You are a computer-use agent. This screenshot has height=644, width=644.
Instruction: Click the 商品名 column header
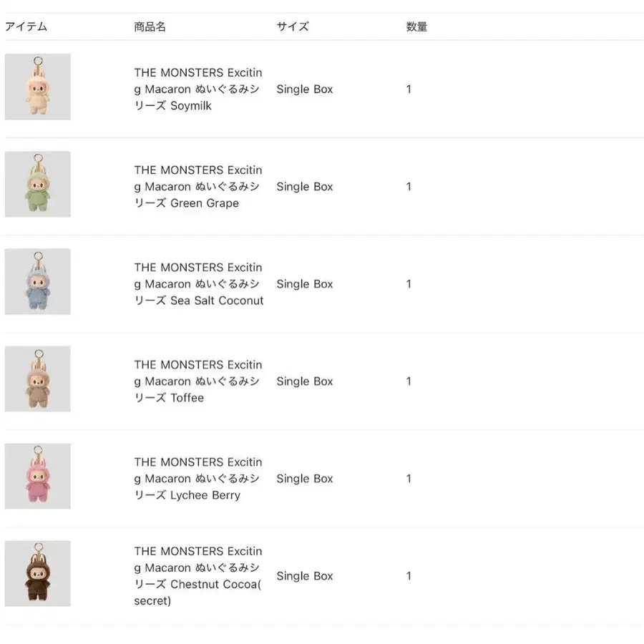click(x=150, y=26)
